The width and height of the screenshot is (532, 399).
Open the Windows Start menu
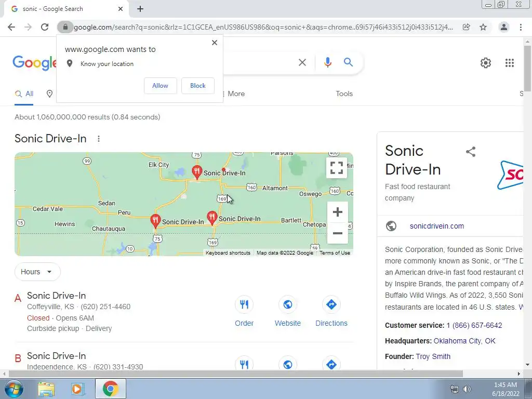point(13,389)
